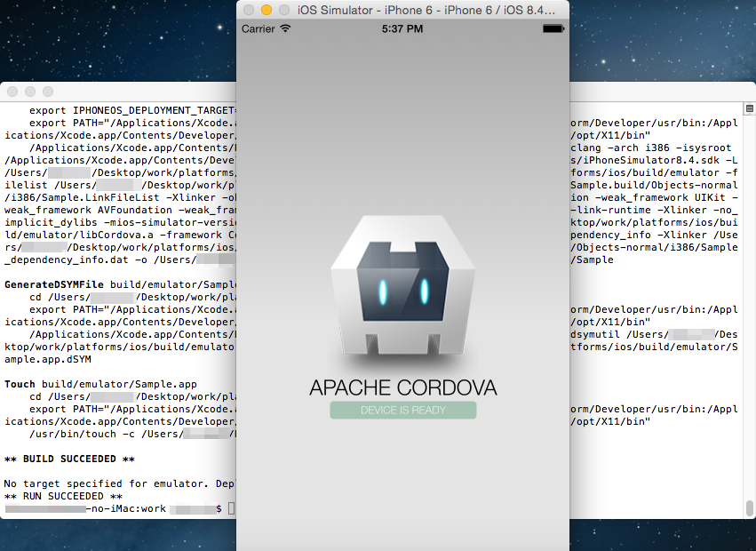
Task: Click the '/usr/bin/touch -c' line
Action: pos(132,434)
